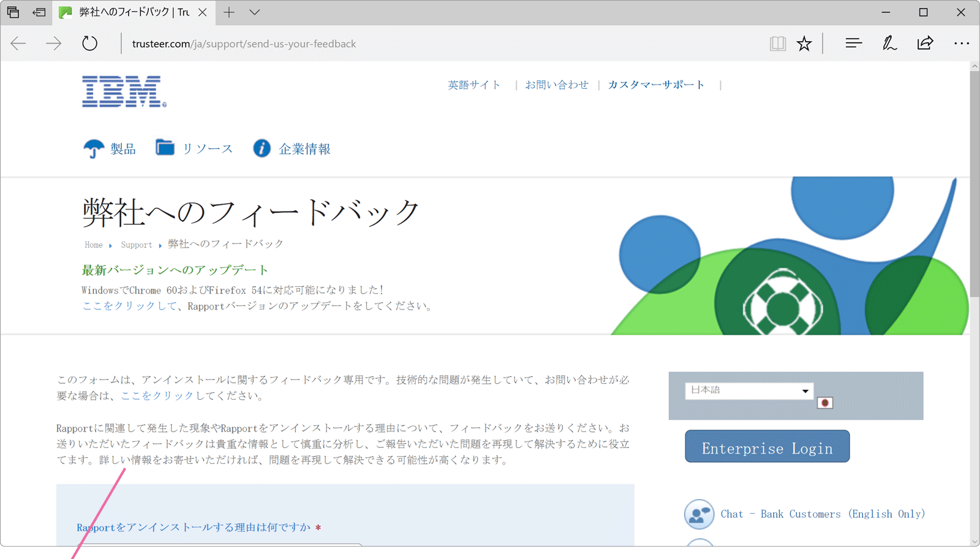Click Support breadcrumb
The height and width of the screenshot is (559, 980).
[x=137, y=245]
